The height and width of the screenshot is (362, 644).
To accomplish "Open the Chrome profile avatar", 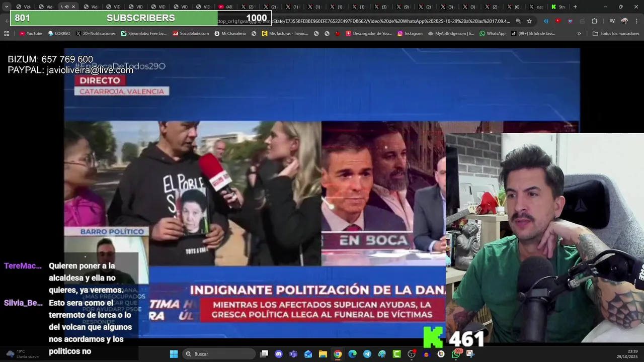I will click(x=624, y=21).
